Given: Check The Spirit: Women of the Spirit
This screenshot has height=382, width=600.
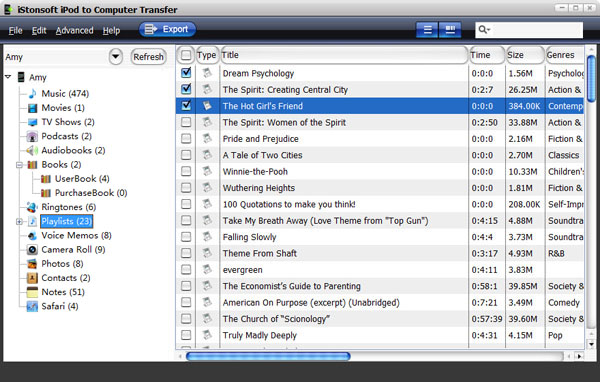Looking at the screenshot, I should click(x=186, y=122).
